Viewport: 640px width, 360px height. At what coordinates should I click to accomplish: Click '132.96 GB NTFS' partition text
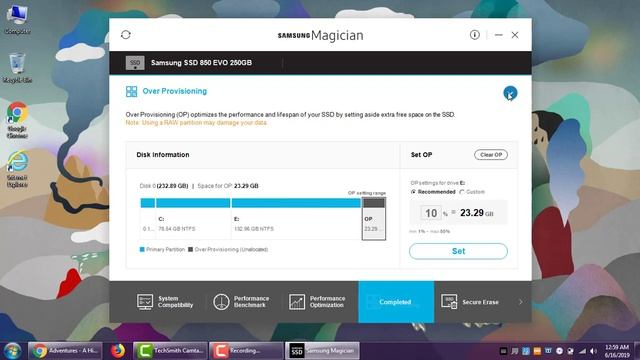click(254, 229)
